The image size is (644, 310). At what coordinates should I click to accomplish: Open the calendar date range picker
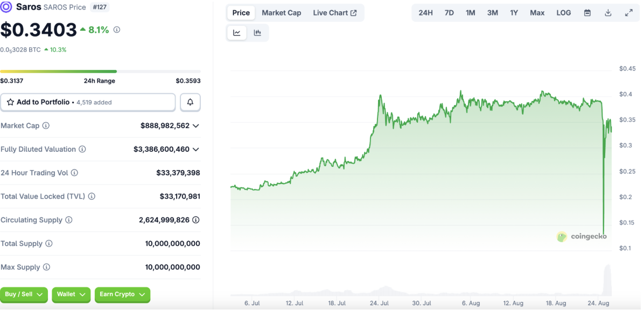587,13
